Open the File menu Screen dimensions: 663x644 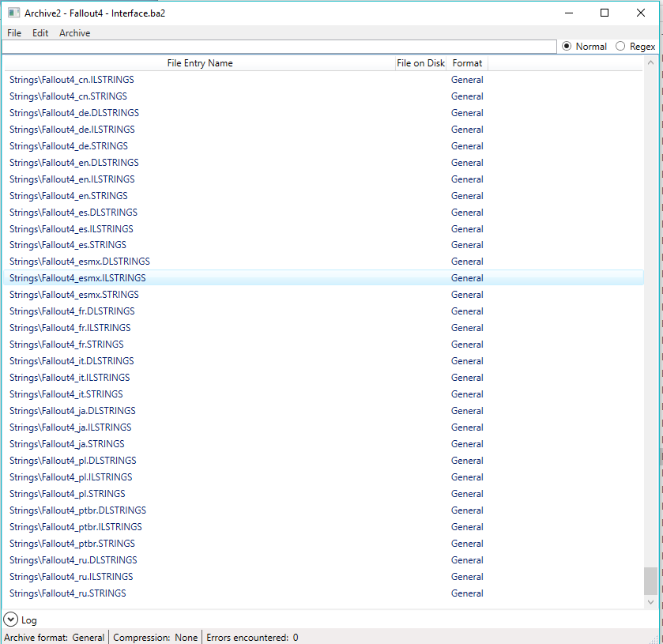(14, 33)
